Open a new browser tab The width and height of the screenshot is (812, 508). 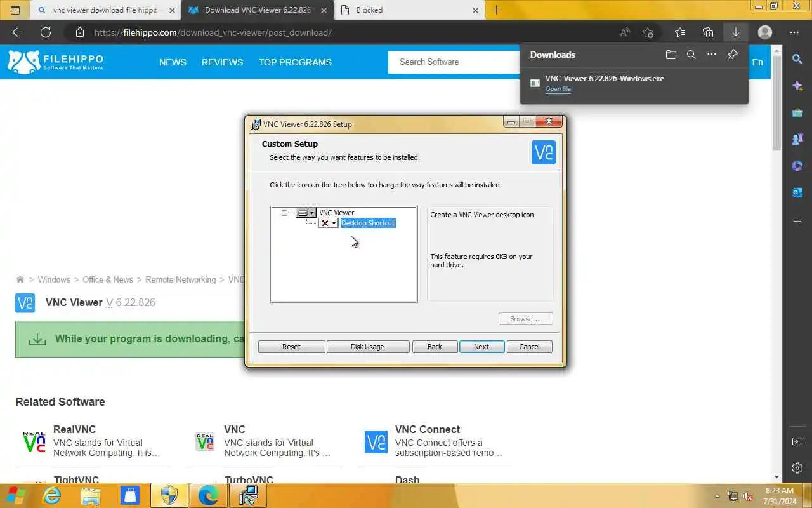pyautogui.click(x=497, y=10)
